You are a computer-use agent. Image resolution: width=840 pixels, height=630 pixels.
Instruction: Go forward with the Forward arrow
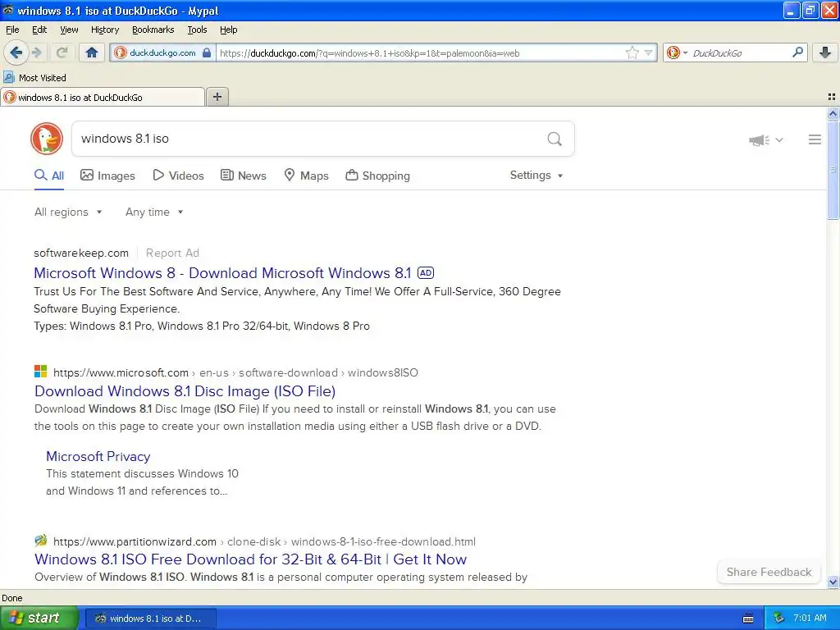[x=36, y=52]
